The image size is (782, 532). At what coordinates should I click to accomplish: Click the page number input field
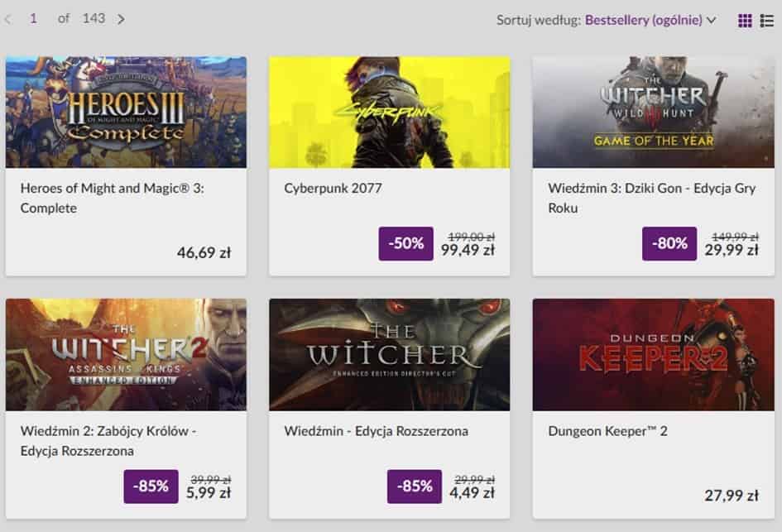[x=34, y=18]
